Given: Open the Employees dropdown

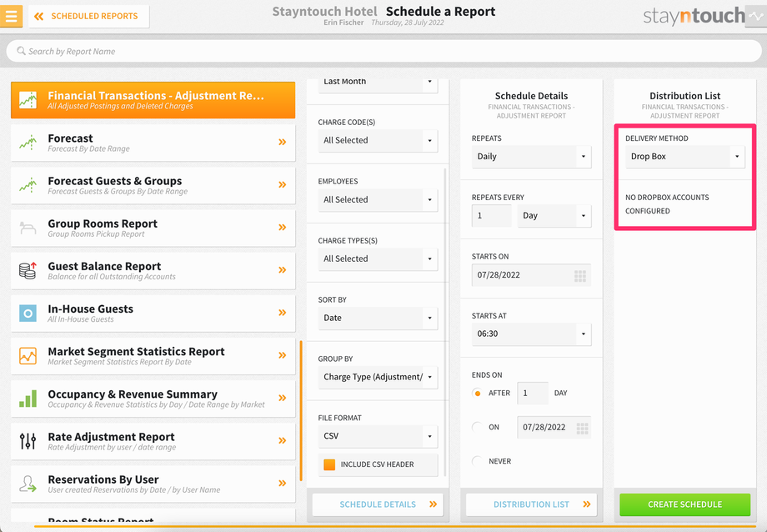Looking at the screenshot, I should (378, 199).
